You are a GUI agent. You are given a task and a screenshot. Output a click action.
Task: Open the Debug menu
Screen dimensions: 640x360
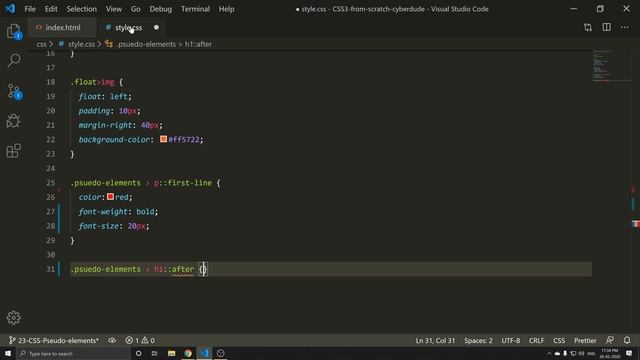coord(160,9)
